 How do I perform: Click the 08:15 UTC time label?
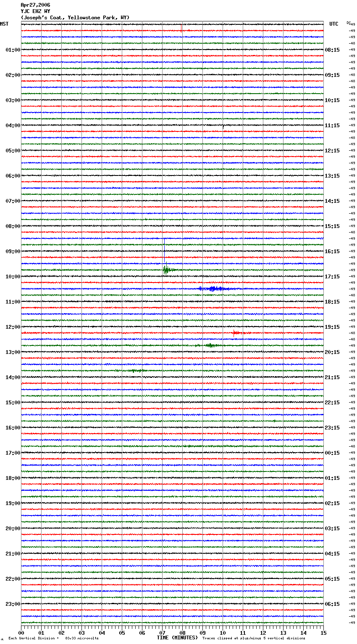click(x=332, y=50)
